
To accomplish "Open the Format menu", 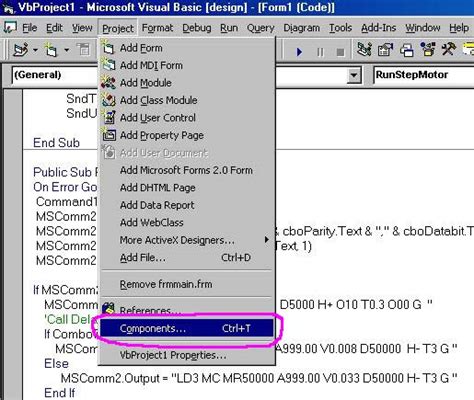I will [157, 28].
